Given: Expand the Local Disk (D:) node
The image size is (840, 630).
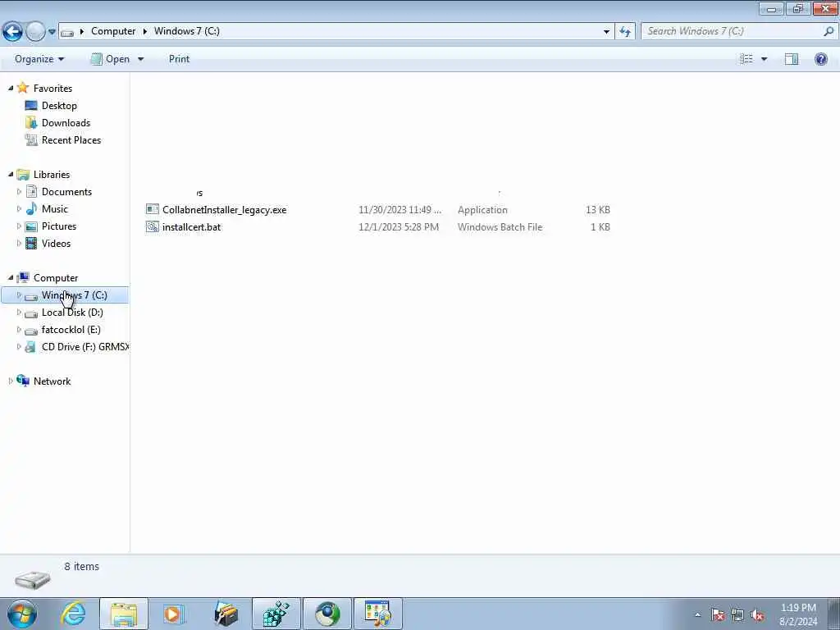Looking at the screenshot, I should (x=20, y=313).
